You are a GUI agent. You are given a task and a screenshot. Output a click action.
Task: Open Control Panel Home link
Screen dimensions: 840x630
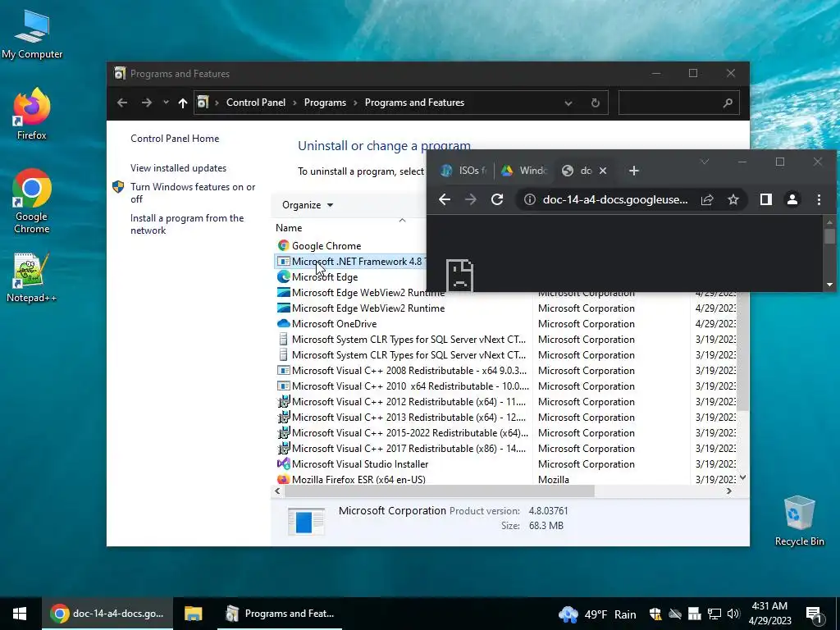175,138
